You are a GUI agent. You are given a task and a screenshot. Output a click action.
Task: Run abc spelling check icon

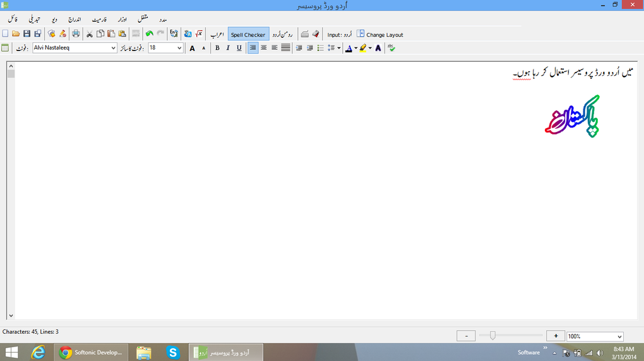point(391,48)
